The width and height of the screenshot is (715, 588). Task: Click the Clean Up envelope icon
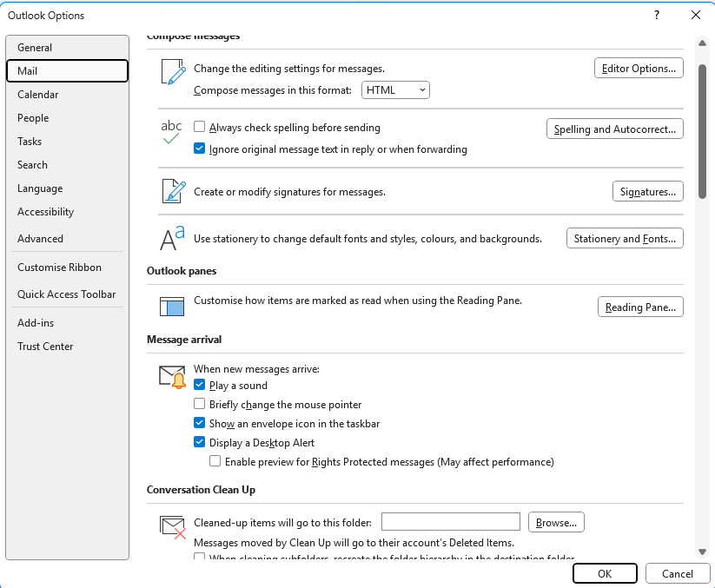(173, 527)
